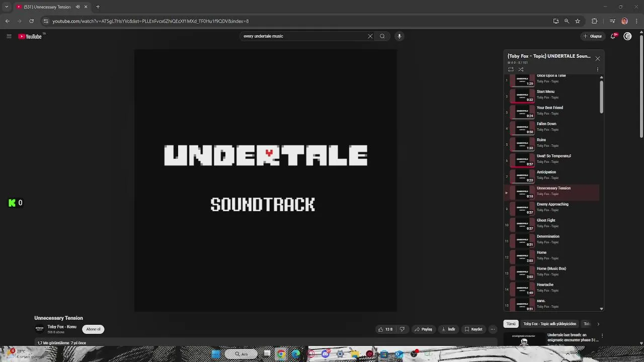644x362 pixels.
Task: Run search with the magnifier button
Action: point(382,36)
